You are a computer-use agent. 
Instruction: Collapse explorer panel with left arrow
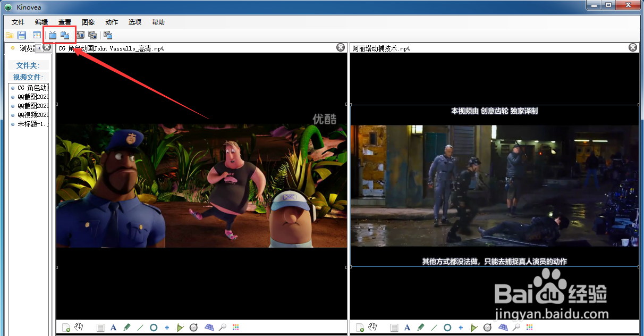38,48
